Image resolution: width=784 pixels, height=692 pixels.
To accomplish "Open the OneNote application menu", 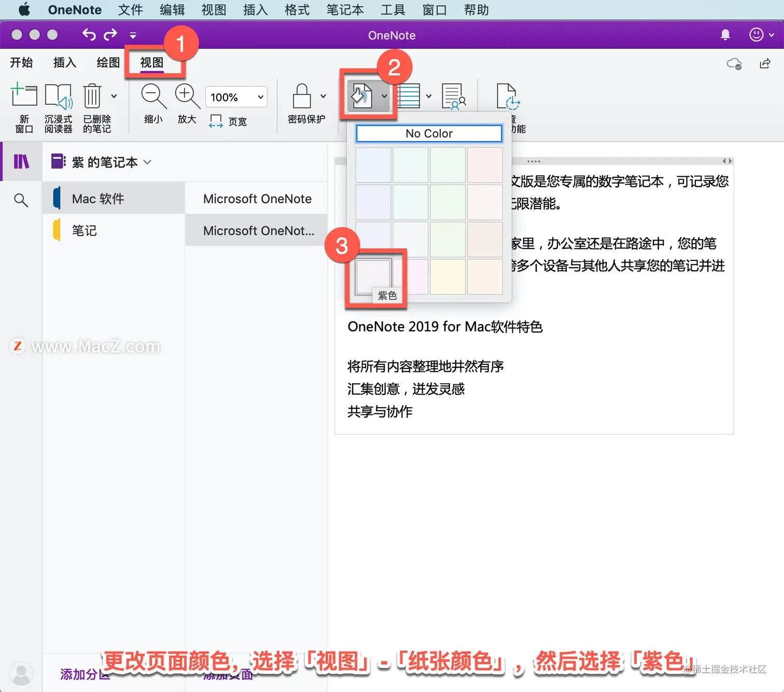I will coord(75,10).
